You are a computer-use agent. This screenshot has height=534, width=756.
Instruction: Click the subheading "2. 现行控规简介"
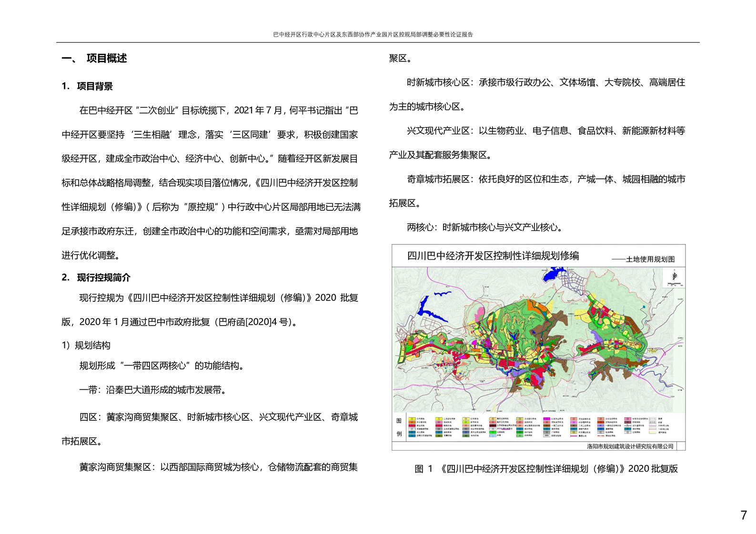(96, 277)
